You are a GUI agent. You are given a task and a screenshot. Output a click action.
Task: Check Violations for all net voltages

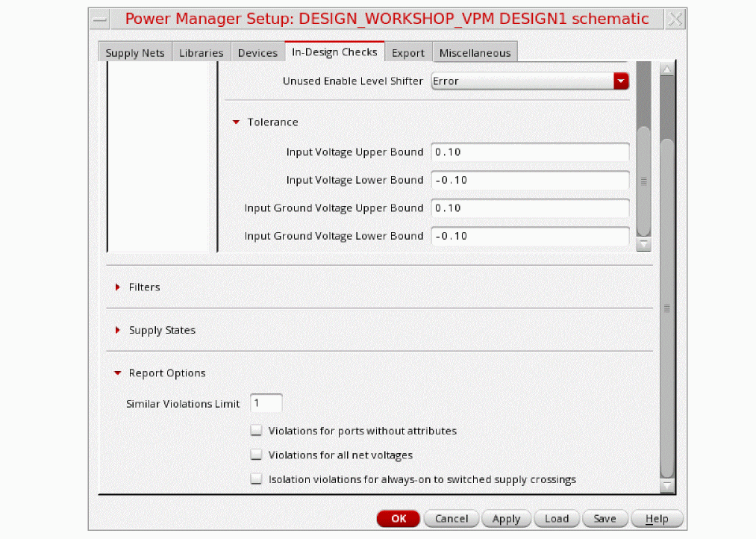[257, 455]
